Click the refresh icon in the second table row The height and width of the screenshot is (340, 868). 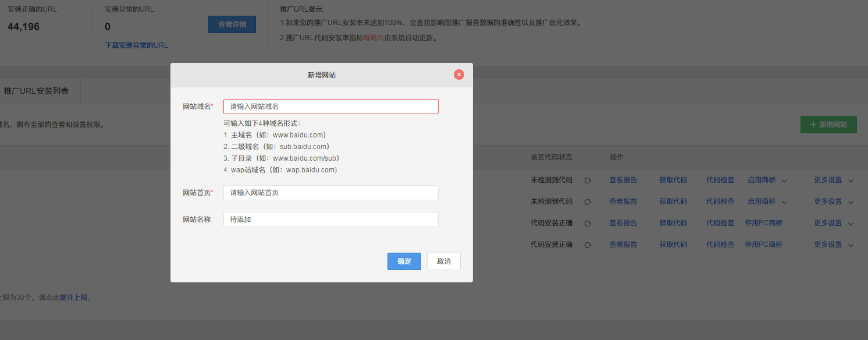[588, 202]
